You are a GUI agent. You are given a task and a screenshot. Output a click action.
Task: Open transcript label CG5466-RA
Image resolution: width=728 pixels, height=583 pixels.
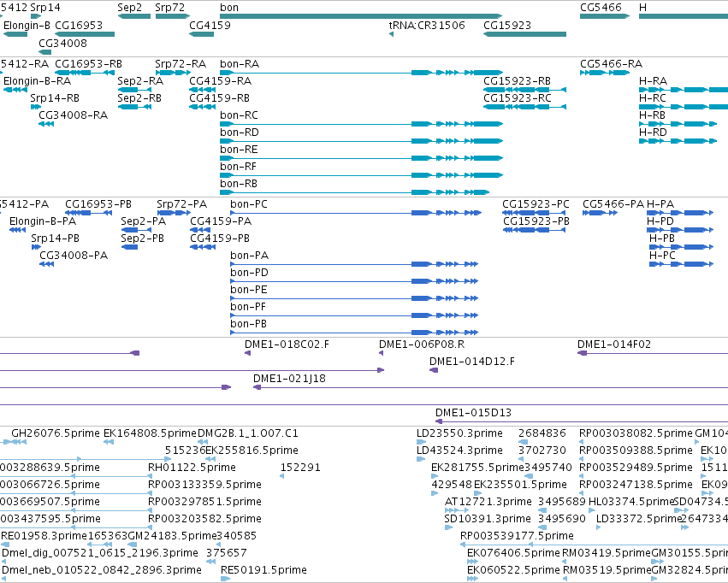(612, 63)
